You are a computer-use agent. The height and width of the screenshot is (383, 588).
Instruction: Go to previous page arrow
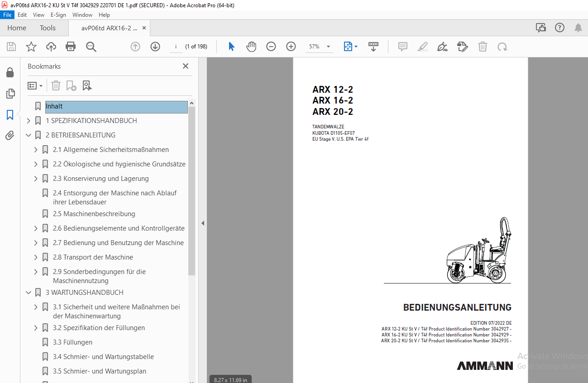[x=135, y=47]
